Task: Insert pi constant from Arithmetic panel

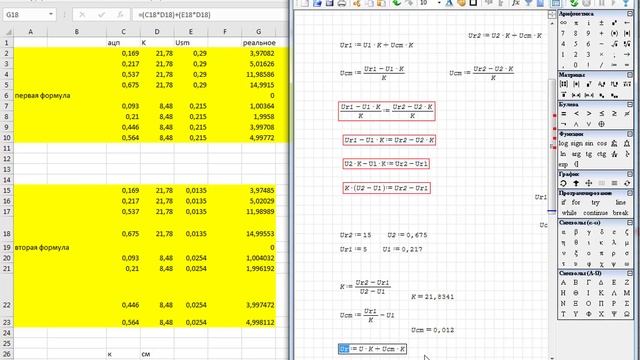Action: pyautogui.click(x=576, y=23)
